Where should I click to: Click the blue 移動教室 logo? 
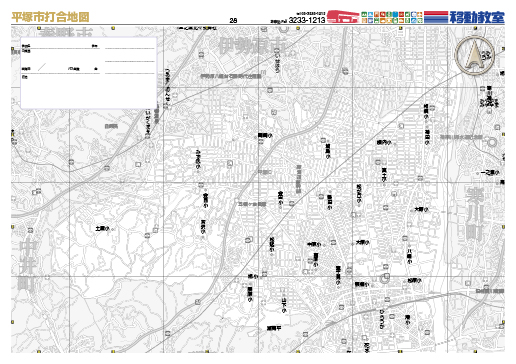(x=477, y=17)
